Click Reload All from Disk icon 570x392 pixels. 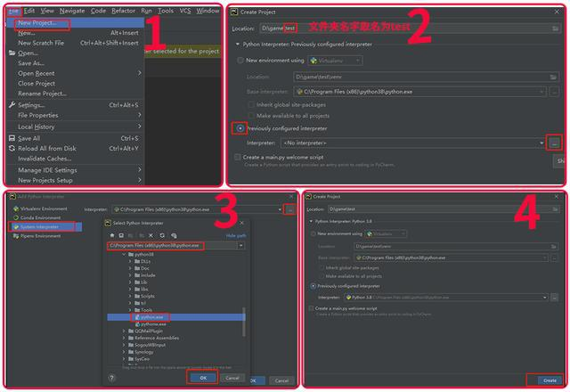pyautogui.click(x=12, y=149)
